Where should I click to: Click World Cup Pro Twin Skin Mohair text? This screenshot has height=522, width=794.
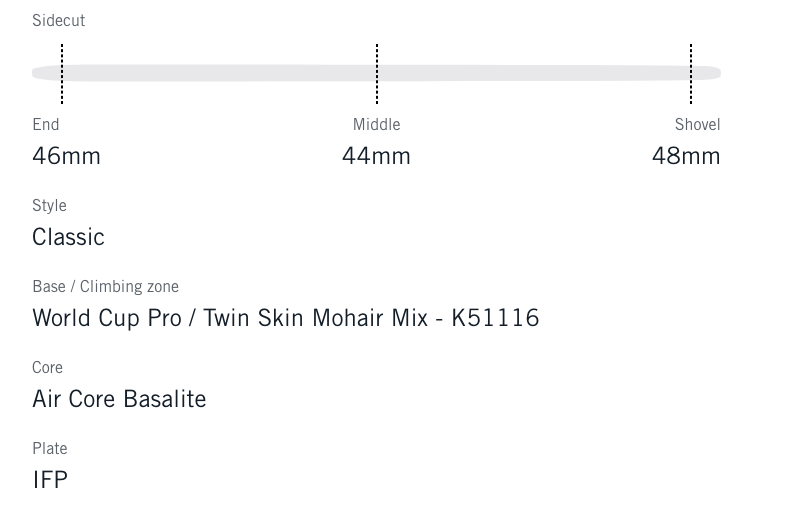285,318
